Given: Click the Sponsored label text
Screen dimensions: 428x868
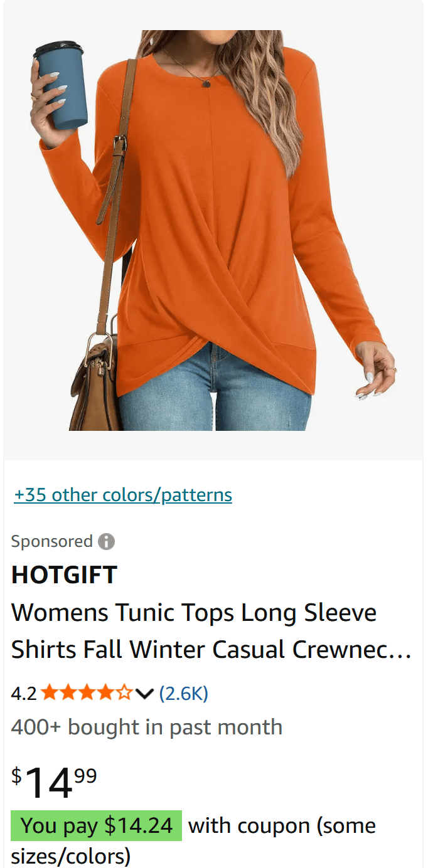Looking at the screenshot, I should pos(52,541).
